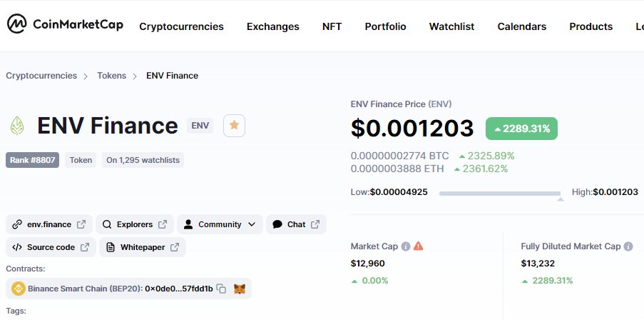Click the Community person icon

pyautogui.click(x=188, y=224)
